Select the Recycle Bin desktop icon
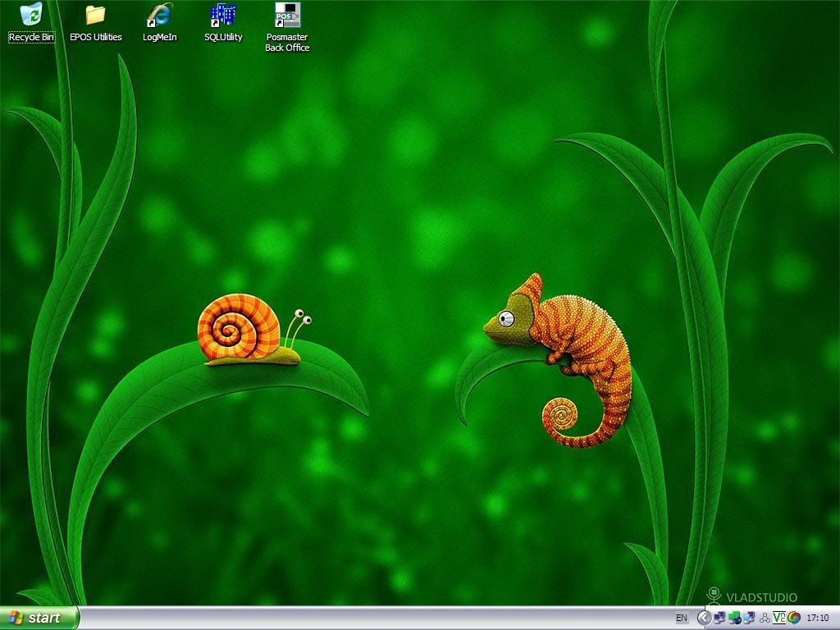This screenshot has width=840, height=630. [32, 22]
